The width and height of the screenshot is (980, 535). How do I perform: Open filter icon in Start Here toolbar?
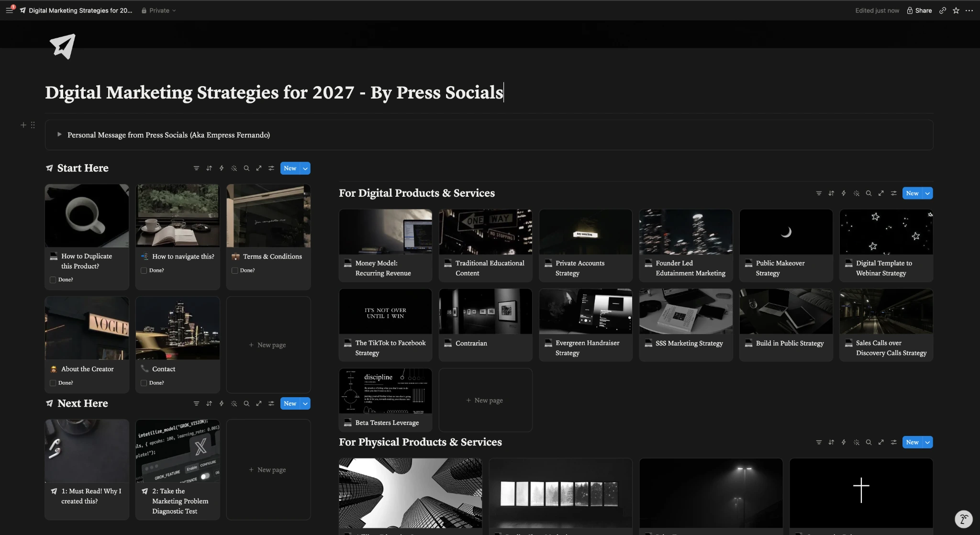[196, 168]
